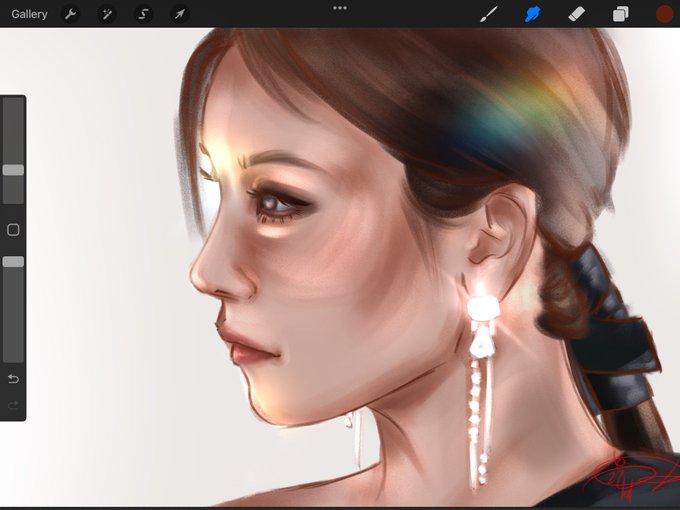
Task: Open the Gallery
Action: pos(29,14)
